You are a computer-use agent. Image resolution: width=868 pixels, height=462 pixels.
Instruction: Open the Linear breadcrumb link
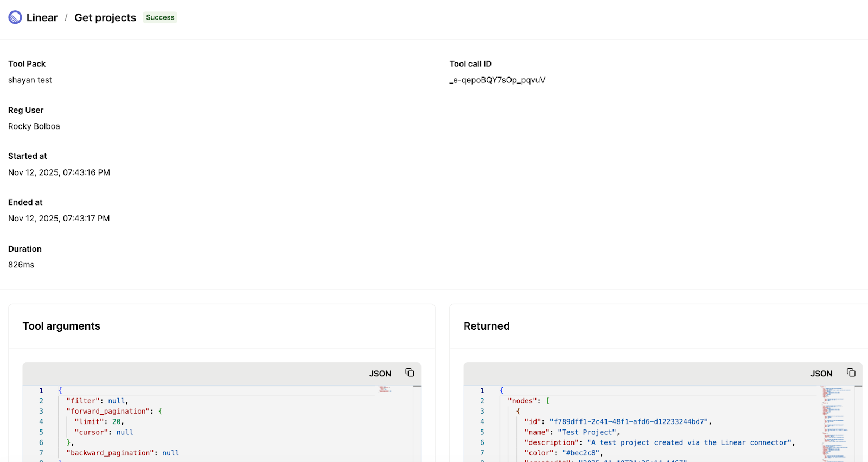tap(42, 17)
